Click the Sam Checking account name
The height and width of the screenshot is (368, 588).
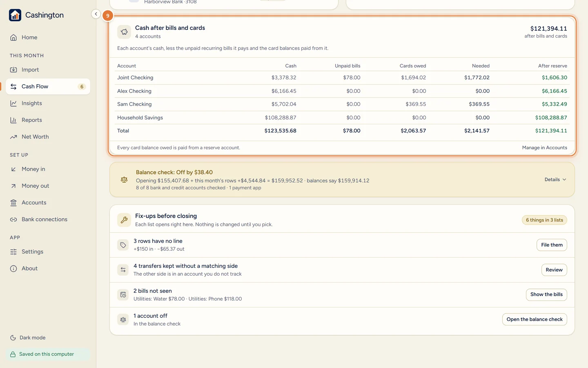(x=134, y=104)
